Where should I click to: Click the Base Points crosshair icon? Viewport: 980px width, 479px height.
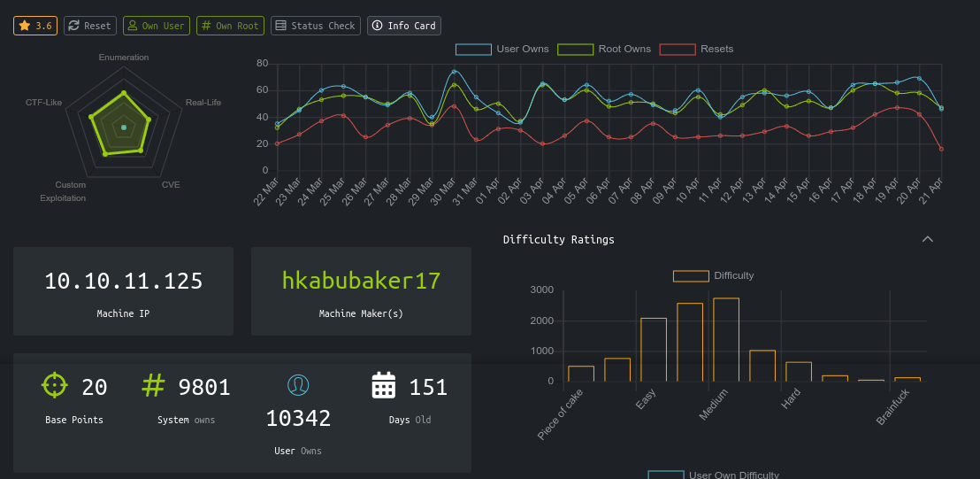55,386
